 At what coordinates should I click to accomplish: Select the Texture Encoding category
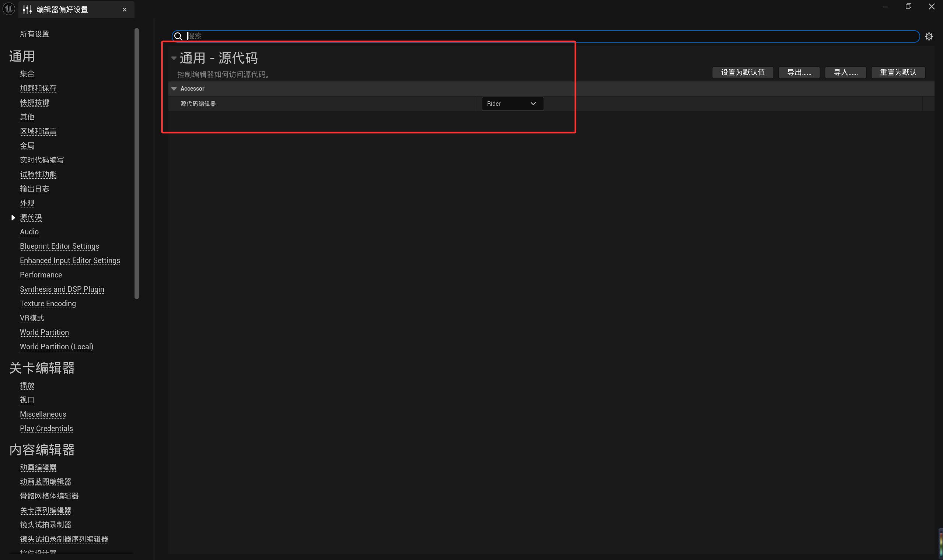coord(48,304)
